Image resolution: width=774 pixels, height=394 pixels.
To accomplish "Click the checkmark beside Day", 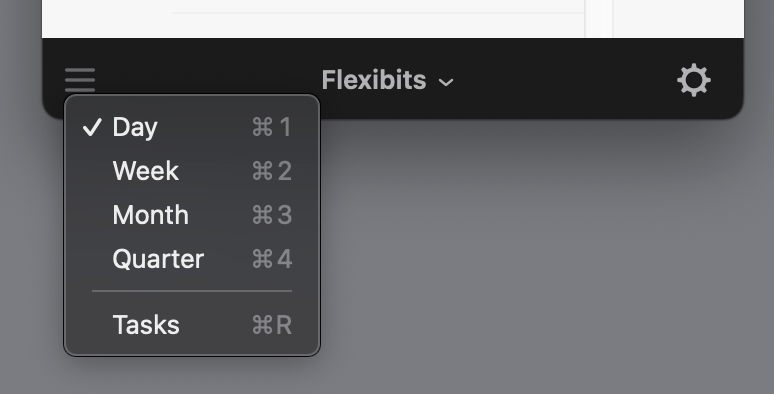I will (92, 127).
